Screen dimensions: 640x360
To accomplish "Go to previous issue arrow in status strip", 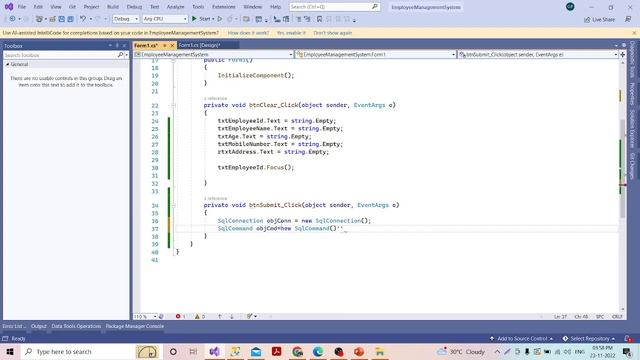I will click(x=220, y=316).
